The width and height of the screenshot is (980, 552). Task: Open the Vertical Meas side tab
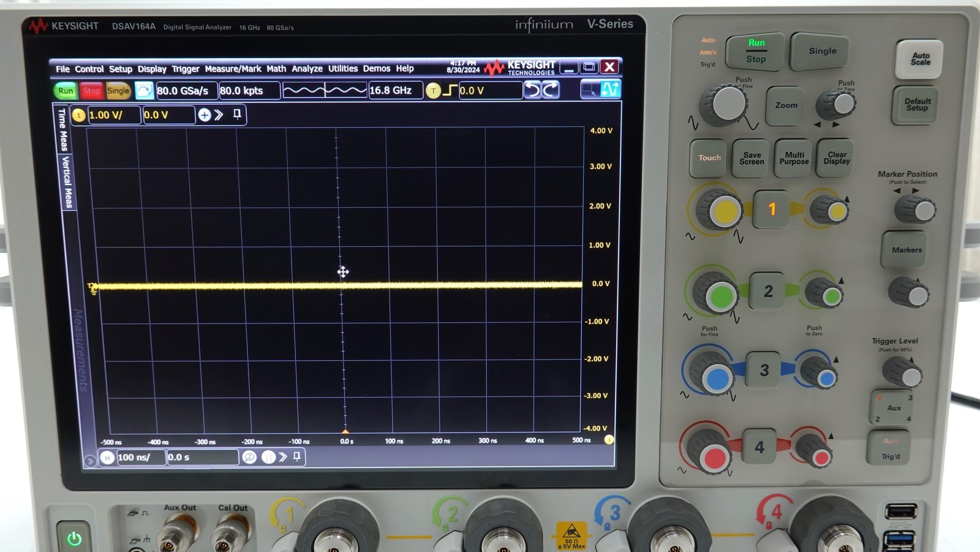pos(67,182)
